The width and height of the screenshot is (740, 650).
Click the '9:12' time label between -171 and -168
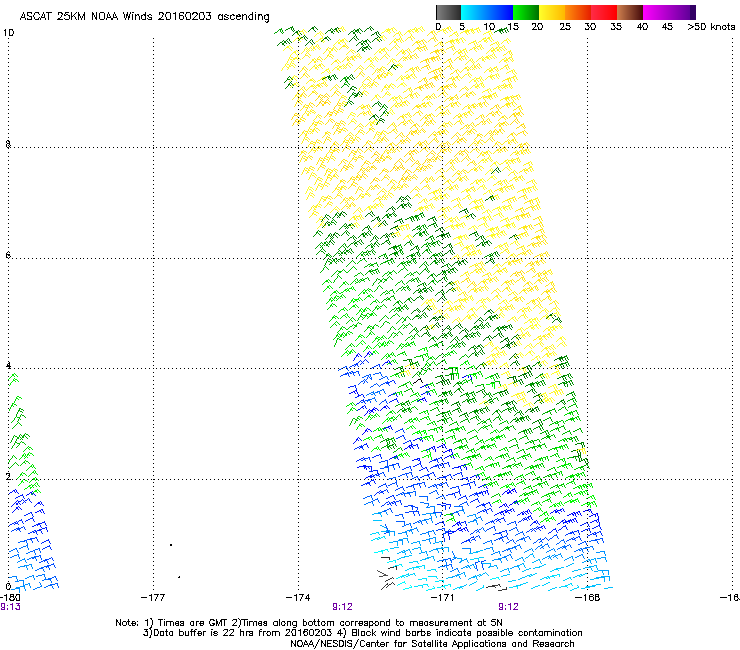pyautogui.click(x=508, y=607)
